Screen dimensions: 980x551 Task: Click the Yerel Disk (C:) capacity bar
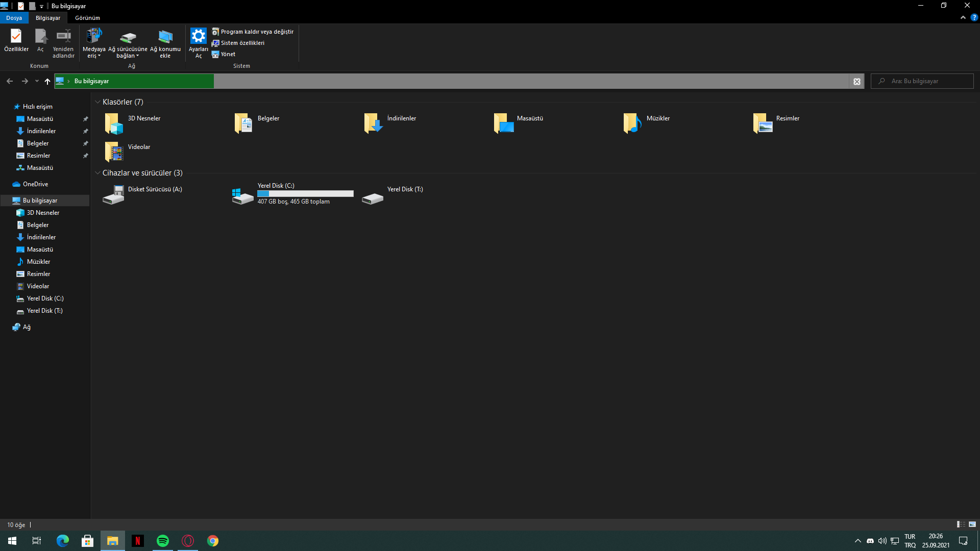[305, 194]
